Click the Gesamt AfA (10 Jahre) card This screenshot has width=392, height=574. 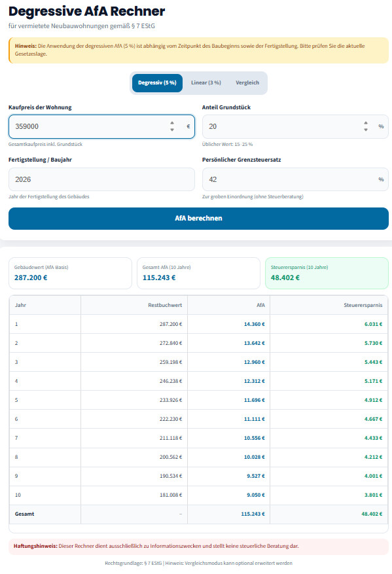(x=198, y=273)
